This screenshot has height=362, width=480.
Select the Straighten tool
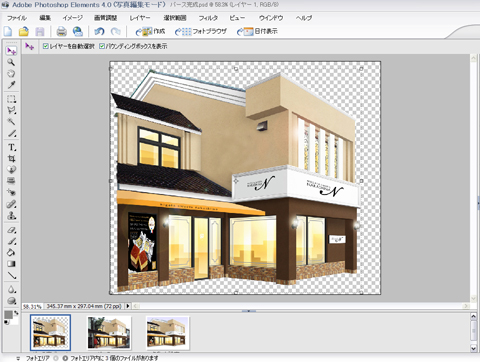pyautogui.click(x=11, y=181)
